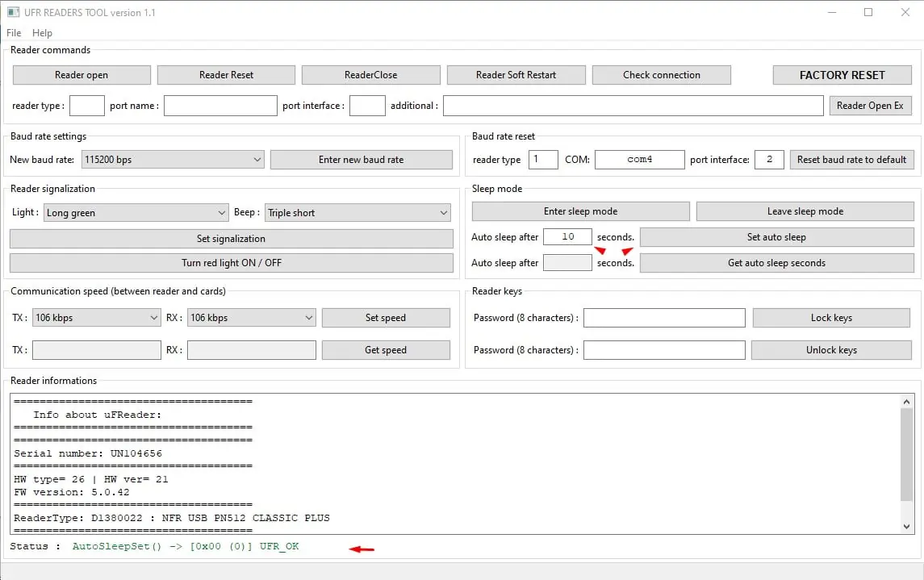
Task: Click the Reader Open Ex button
Action: [x=870, y=106]
